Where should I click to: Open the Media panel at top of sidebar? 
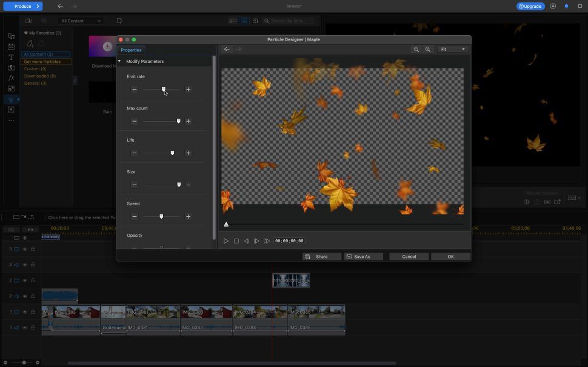tap(10, 36)
